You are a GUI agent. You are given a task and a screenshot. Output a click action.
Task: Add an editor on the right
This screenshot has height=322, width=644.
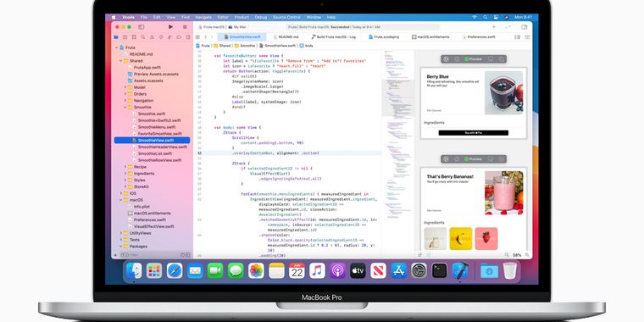tap(526, 37)
